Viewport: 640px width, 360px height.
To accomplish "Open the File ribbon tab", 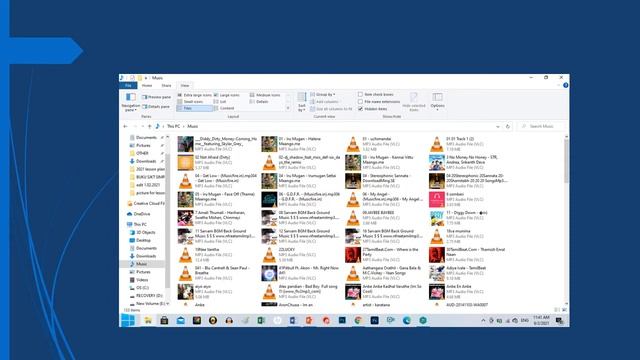I will coord(128,85).
